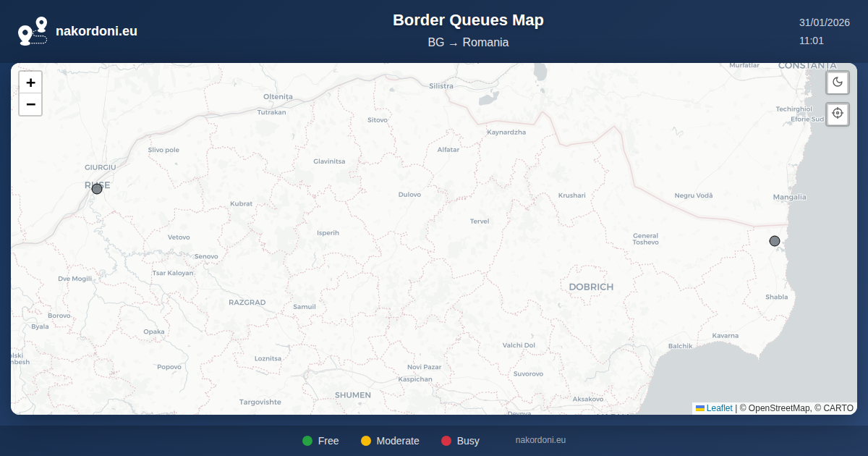Click the green Free legend dot
Screen dimensions: 868x456
click(307, 441)
